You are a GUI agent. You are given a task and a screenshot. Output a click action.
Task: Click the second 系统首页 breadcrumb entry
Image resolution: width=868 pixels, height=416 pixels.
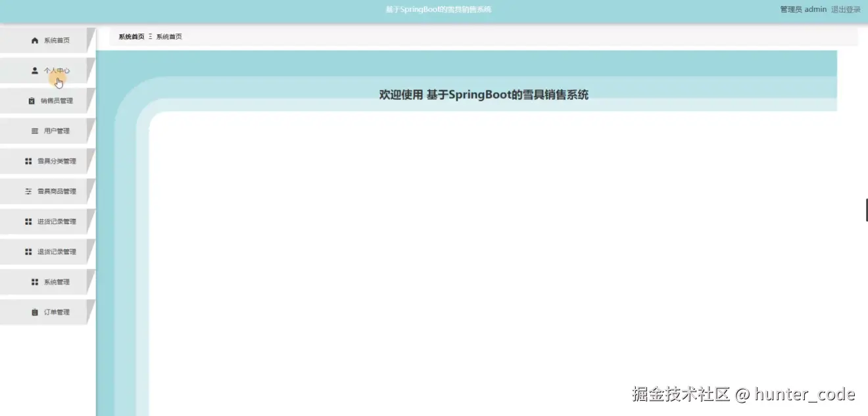tap(169, 37)
